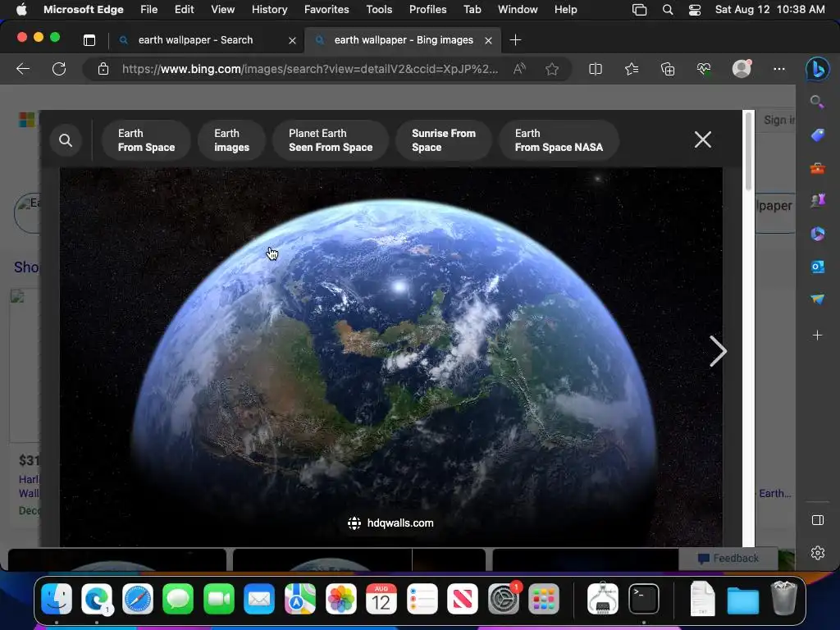
Task: Open the Collections icon in toolbar
Action: pos(668,69)
